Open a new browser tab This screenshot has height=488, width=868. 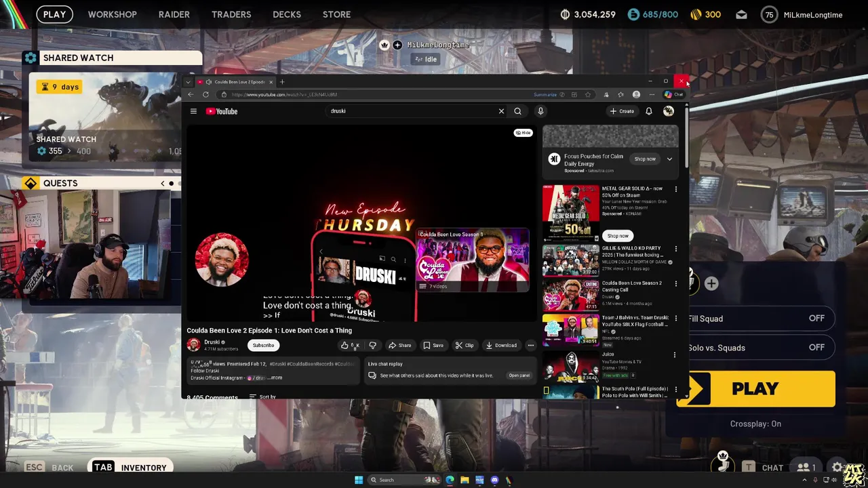282,82
